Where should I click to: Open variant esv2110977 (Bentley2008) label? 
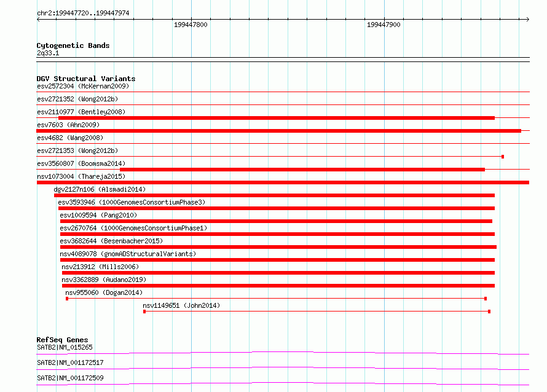click(x=81, y=112)
